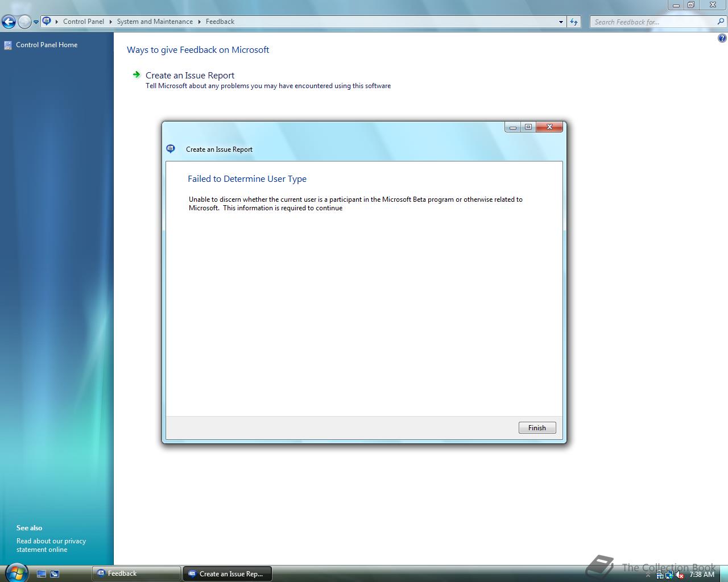Viewport: 728px width, 582px height.
Task: Click 'Tell Microsoft about any problems' description text
Action: coord(268,86)
